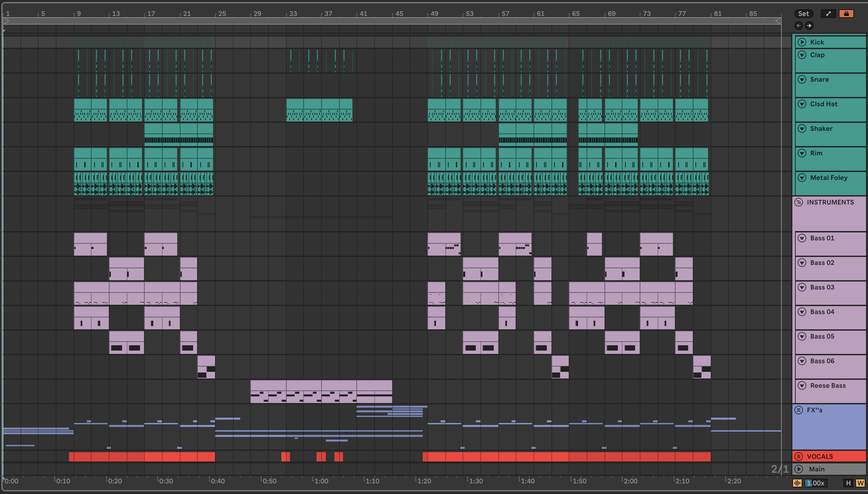This screenshot has width=868, height=494.
Task: Click the 2/1 grid size indicator
Action: click(779, 469)
